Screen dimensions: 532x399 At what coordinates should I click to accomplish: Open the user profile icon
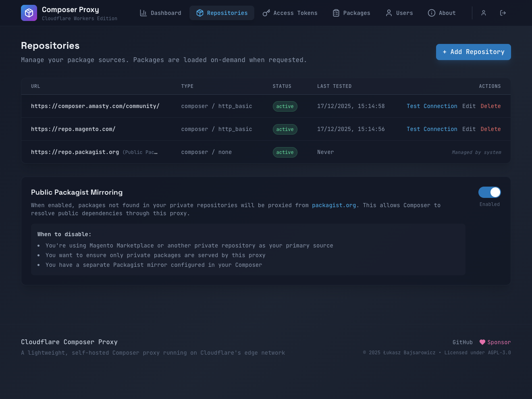click(484, 13)
